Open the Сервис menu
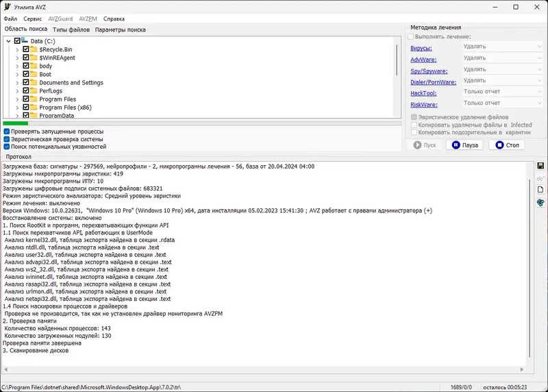The image size is (548, 392). click(x=32, y=19)
